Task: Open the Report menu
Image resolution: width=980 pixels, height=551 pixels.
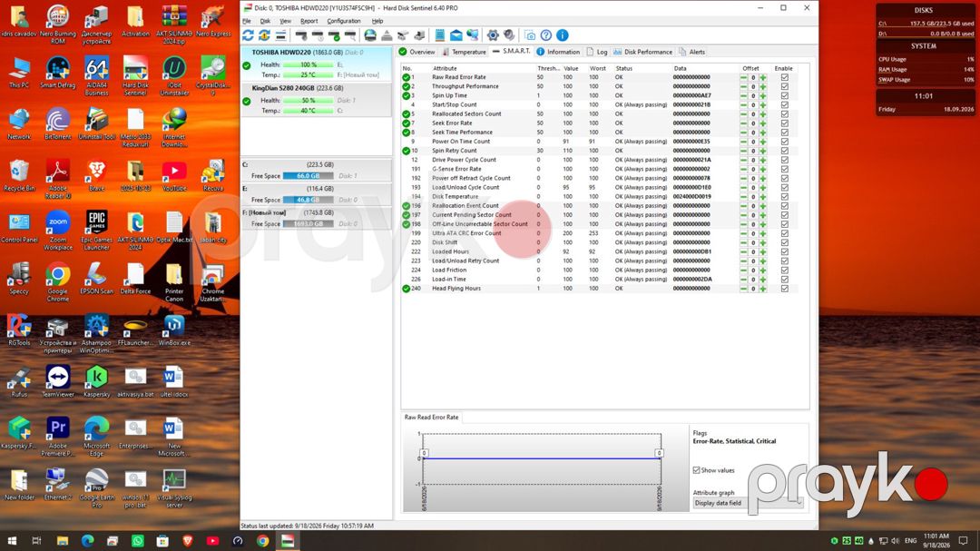Action: click(309, 21)
